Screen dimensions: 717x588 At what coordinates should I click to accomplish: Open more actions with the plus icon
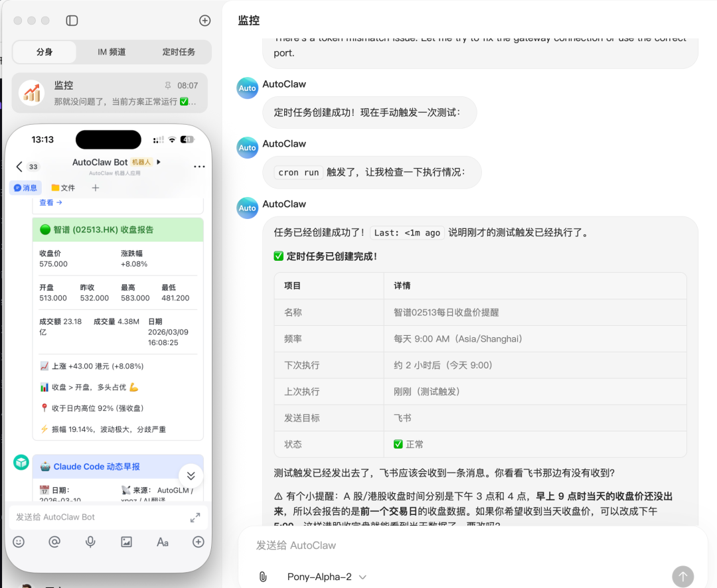198,542
